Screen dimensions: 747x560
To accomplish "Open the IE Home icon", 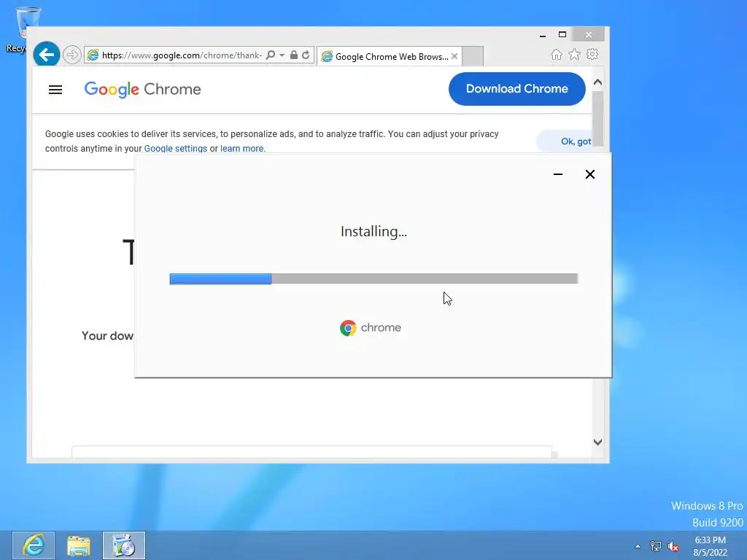I will tap(556, 55).
